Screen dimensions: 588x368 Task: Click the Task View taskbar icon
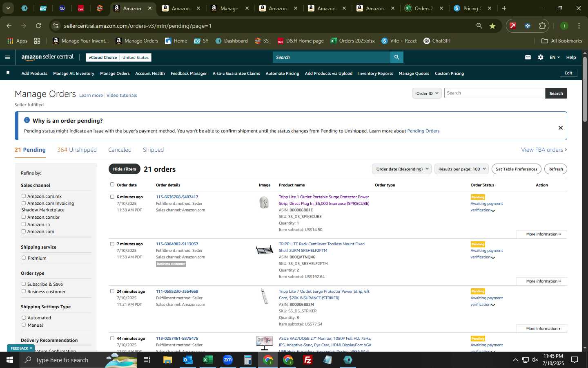pos(147,360)
